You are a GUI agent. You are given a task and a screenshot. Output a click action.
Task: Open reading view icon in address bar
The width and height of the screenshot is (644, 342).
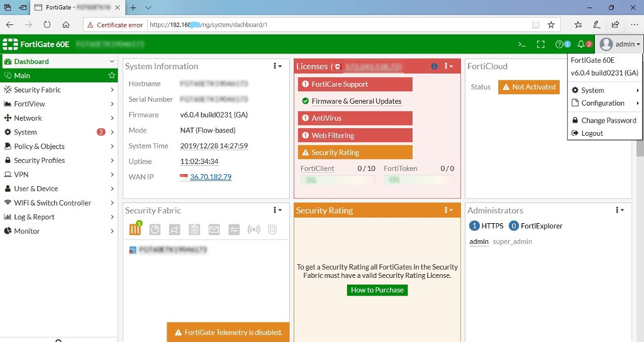pyautogui.click(x=536, y=25)
